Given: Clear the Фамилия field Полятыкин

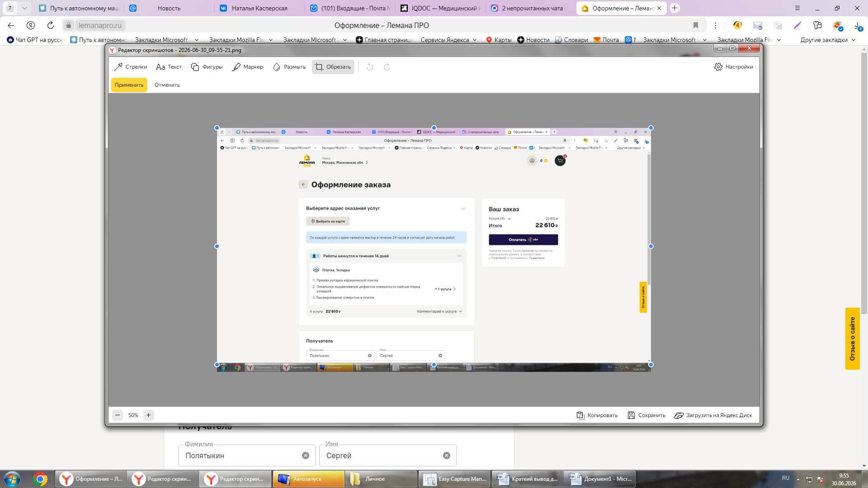Looking at the screenshot, I should (x=306, y=455).
